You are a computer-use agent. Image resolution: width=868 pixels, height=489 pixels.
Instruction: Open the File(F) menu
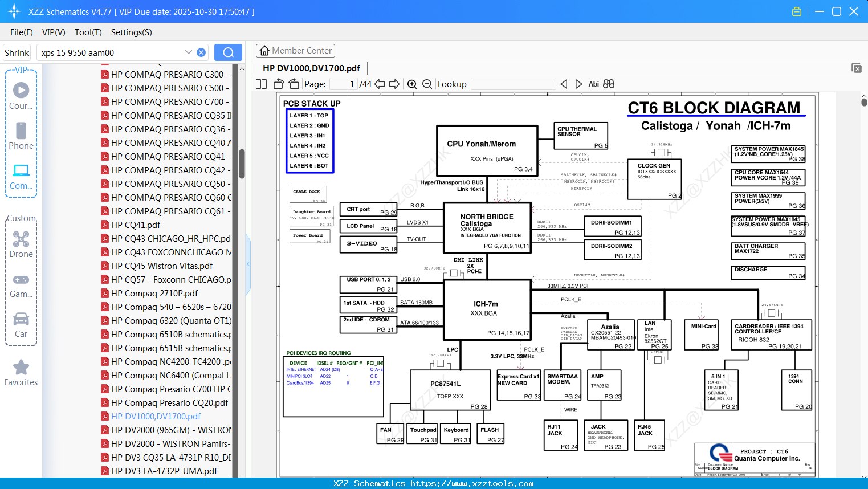coord(22,32)
